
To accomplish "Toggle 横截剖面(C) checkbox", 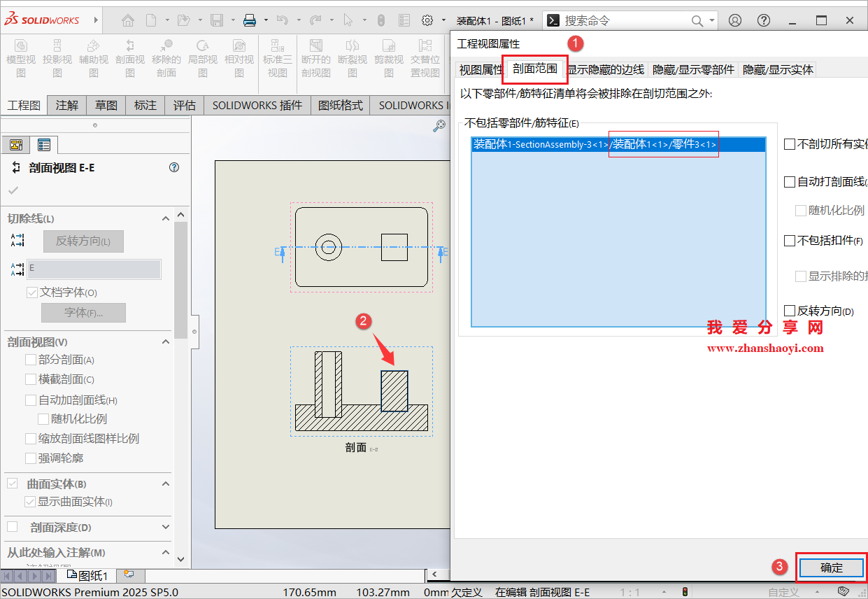I will (30, 379).
